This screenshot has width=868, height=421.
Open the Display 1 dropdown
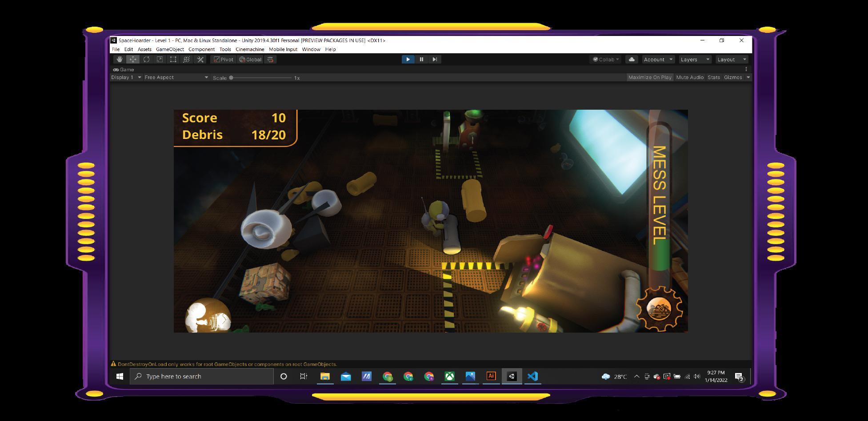tap(126, 77)
